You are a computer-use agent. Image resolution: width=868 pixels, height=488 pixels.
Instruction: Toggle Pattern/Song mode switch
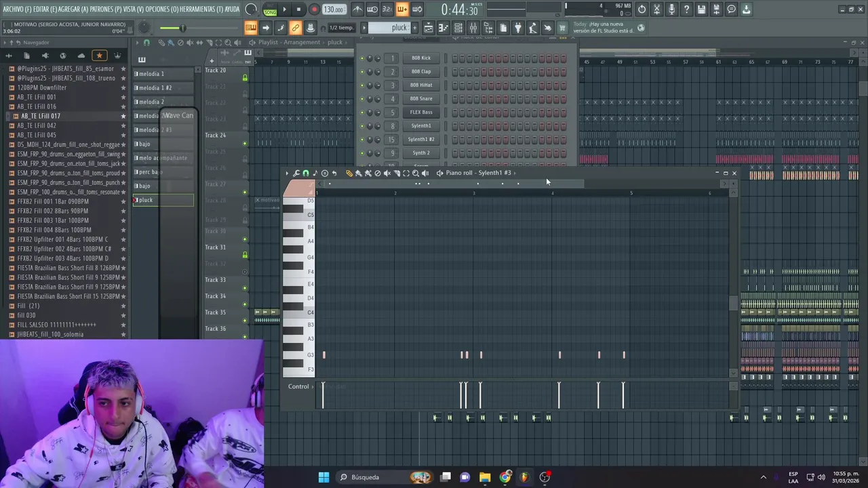coord(270,9)
